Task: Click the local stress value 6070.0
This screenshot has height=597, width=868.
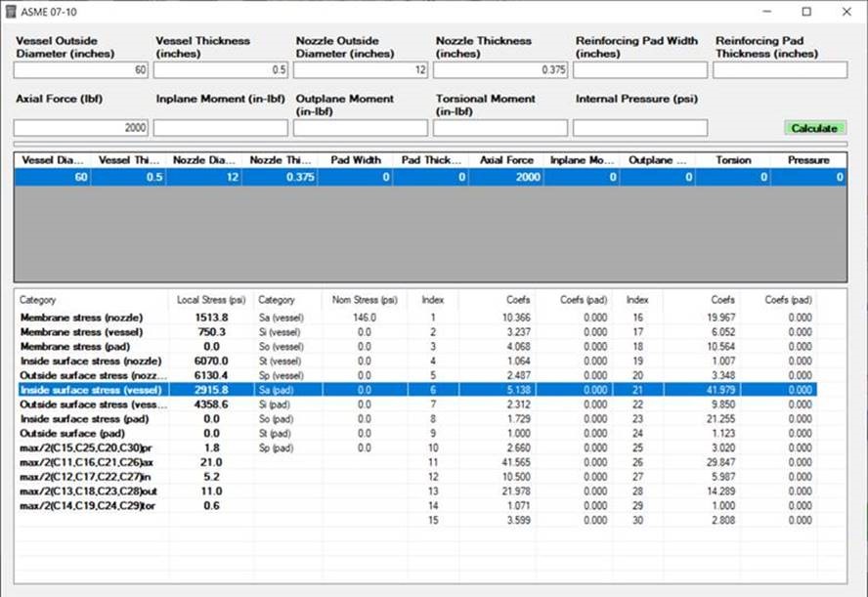Action: pos(211,361)
